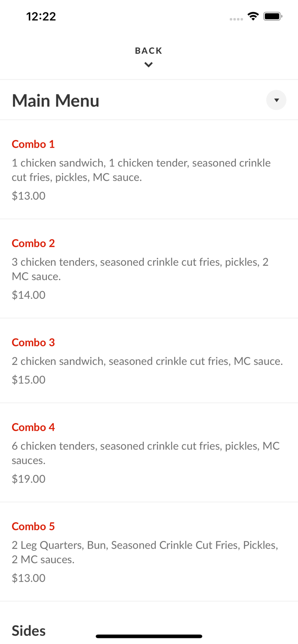Image resolution: width=298 pixels, height=644 pixels.
Task: Select the Combo 1 menu item
Action: pyautogui.click(x=33, y=144)
